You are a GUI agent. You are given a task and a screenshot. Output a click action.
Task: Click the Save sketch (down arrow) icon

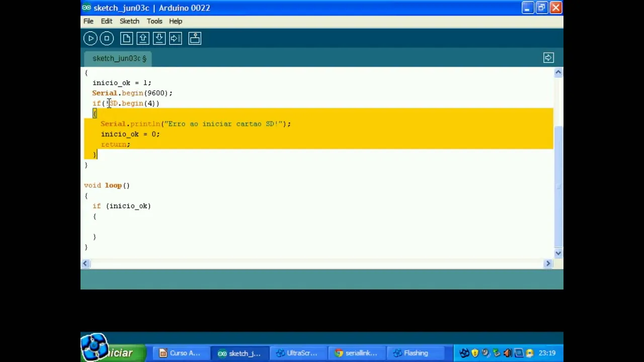159,38
